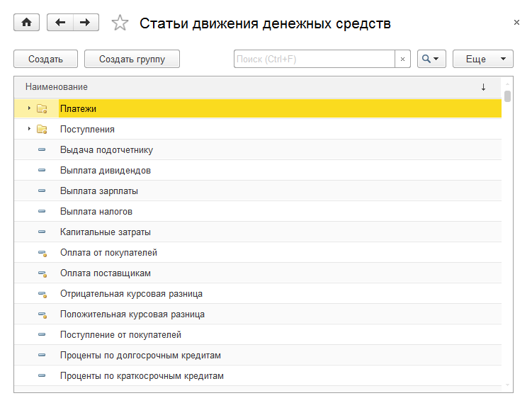The height and width of the screenshot is (403, 532).
Task: Click into the Поиск search field
Action: pos(314,59)
